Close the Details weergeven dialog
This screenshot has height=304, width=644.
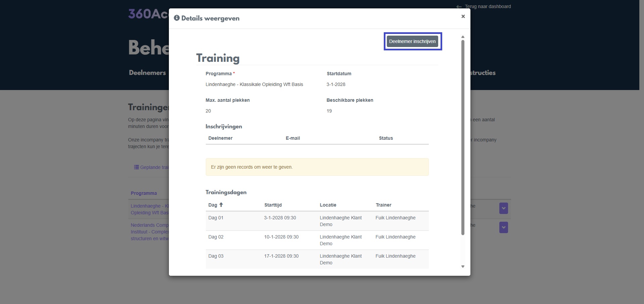click(463, 16)
